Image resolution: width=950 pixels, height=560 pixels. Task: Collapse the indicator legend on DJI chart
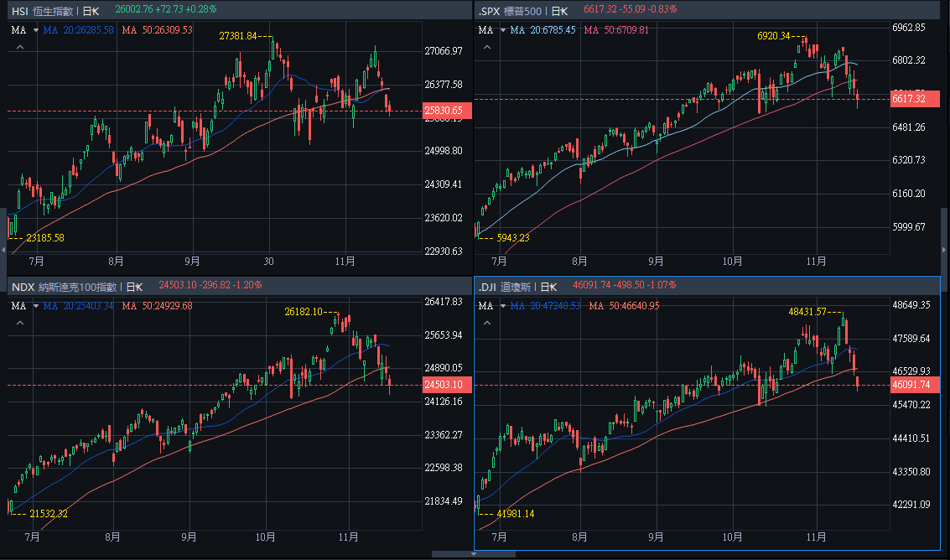487,324
